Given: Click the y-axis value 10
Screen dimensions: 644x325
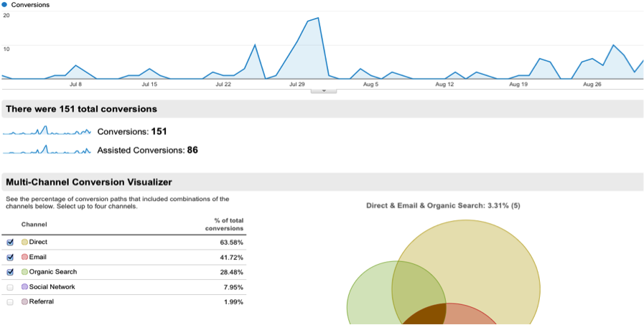Looking at the screenshot, I should 6,49.
